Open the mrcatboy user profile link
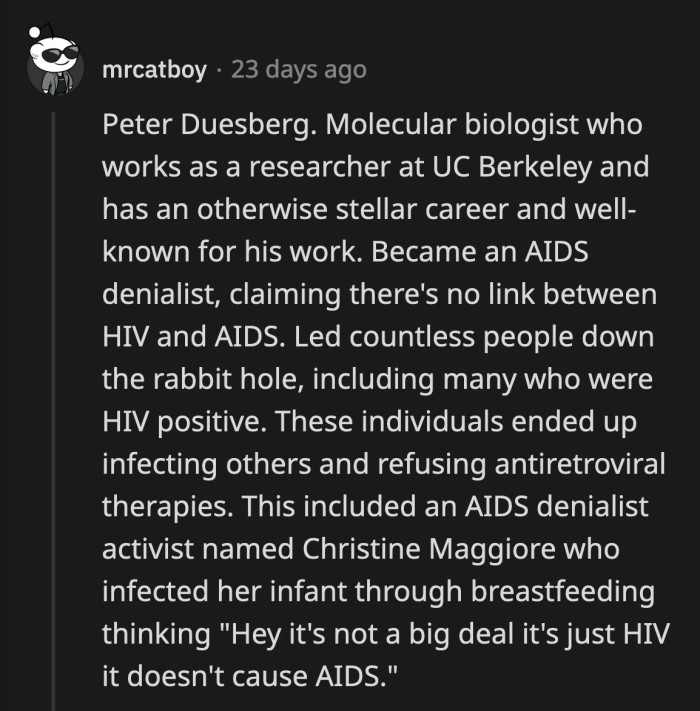This screenshot has height=711, width=700. 154,70
